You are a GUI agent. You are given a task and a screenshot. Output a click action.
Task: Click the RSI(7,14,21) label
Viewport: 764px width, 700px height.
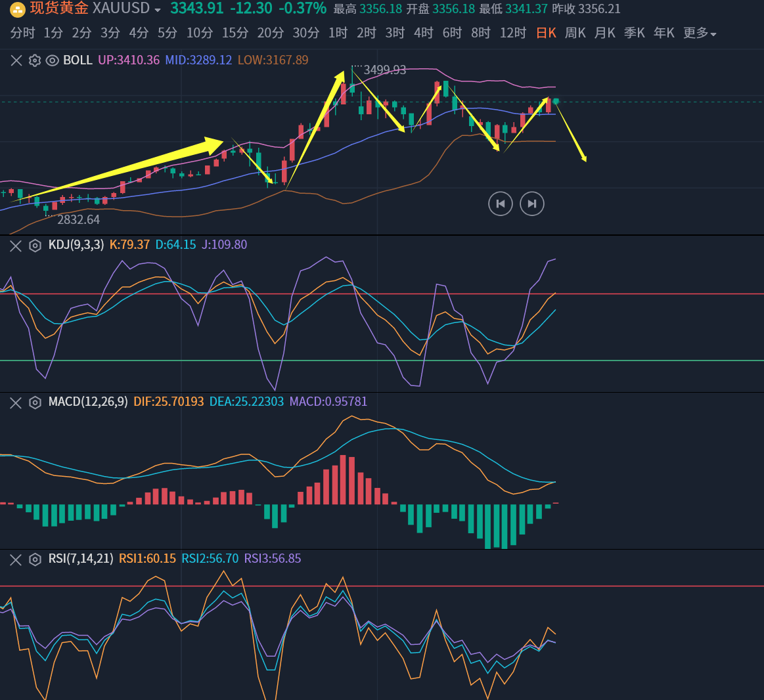tap(81, 559)
